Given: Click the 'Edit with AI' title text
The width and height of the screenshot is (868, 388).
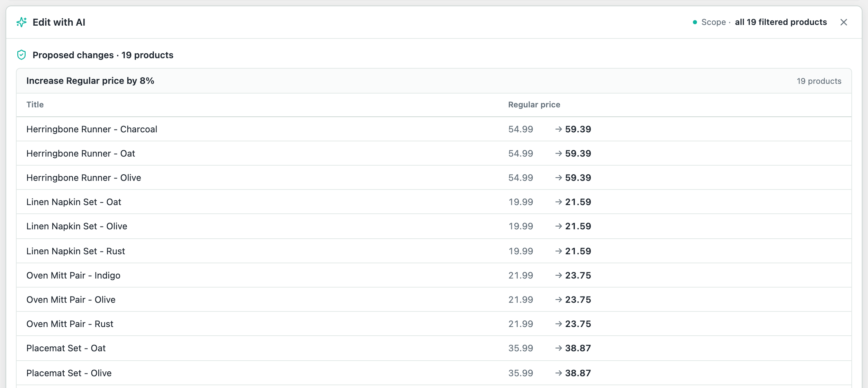Looking at the screenshot, I should [x=59, y=22].
